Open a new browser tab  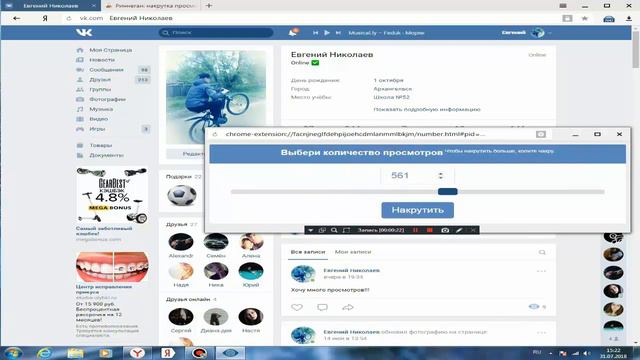(x=209, y=6)
